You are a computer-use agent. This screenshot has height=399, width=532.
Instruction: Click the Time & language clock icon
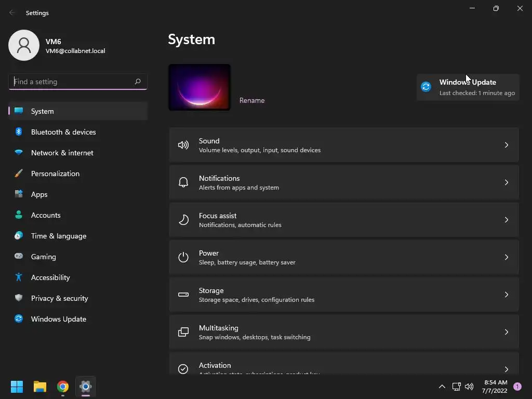[19, 235]
